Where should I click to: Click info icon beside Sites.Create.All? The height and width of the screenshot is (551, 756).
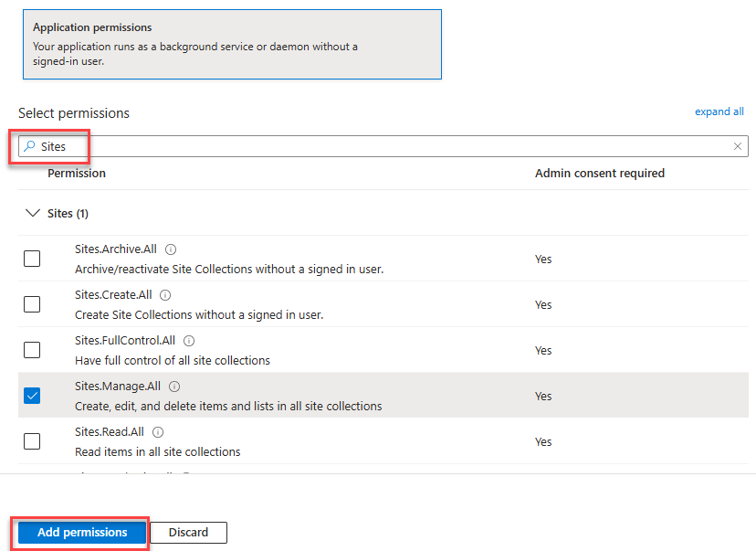pyautogui.click(x=165, y=295)
